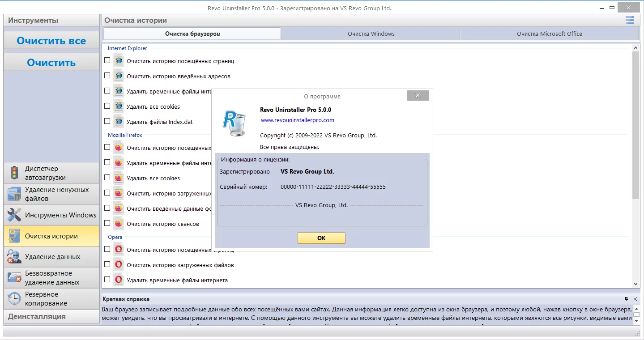Viewport: 644px width, 340px height.
Task: Open the Удаление ненужных файлов trash icon
Action: tap(14, 194)
